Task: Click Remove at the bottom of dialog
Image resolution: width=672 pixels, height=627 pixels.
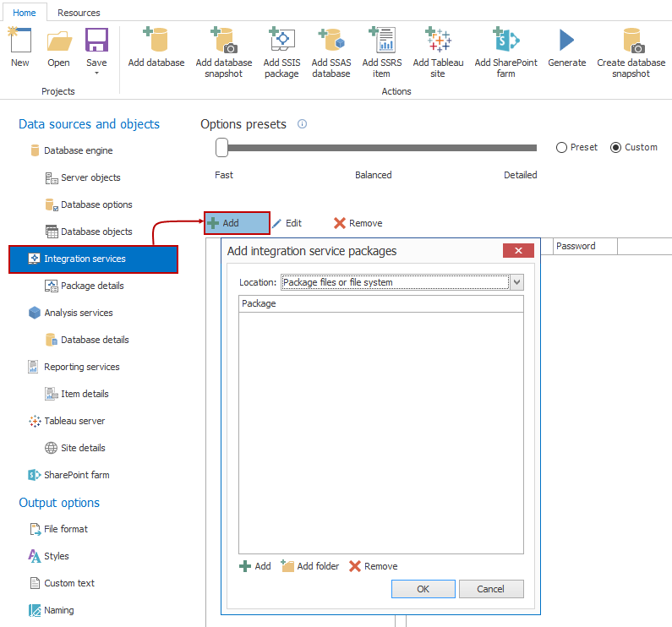Action: 374,566
